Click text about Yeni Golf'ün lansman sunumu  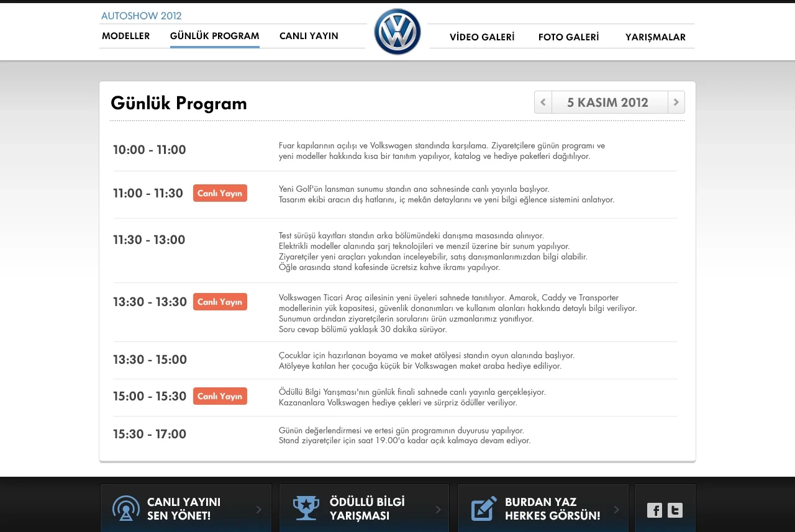coord(447,194)
